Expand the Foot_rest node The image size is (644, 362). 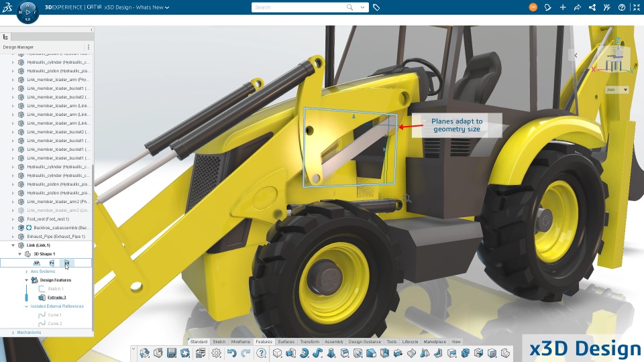point(13,219)
